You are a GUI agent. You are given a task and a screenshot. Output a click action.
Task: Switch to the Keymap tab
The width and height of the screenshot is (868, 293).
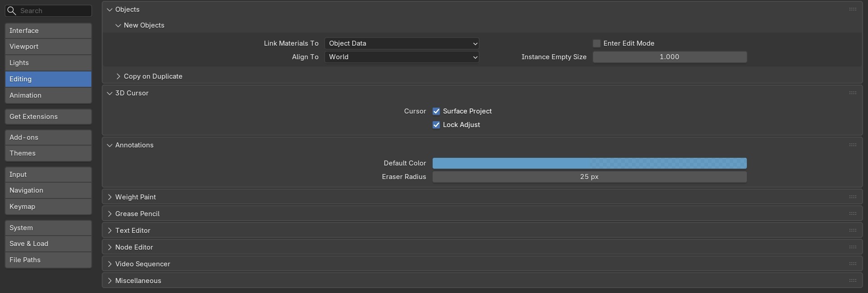tap(48, 207)
